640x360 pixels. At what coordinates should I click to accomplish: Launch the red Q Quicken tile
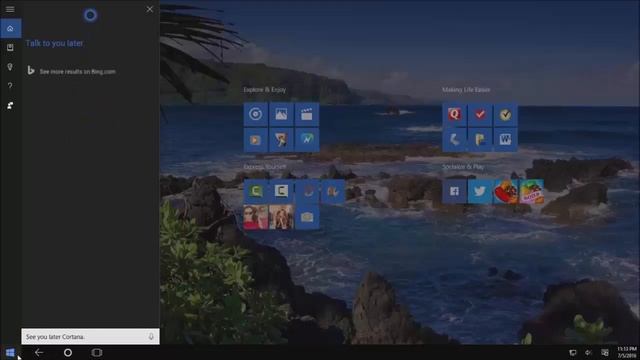click(x=454, y=114)
